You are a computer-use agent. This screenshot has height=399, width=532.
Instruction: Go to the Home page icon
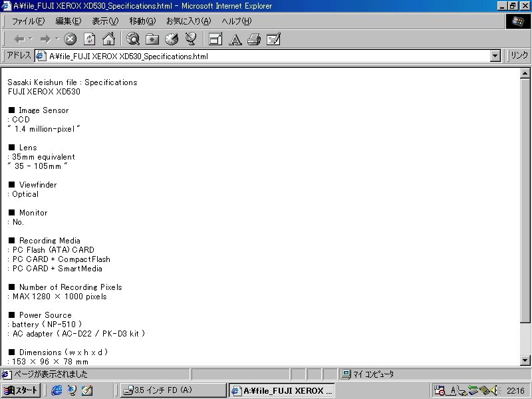coord(108,39)
